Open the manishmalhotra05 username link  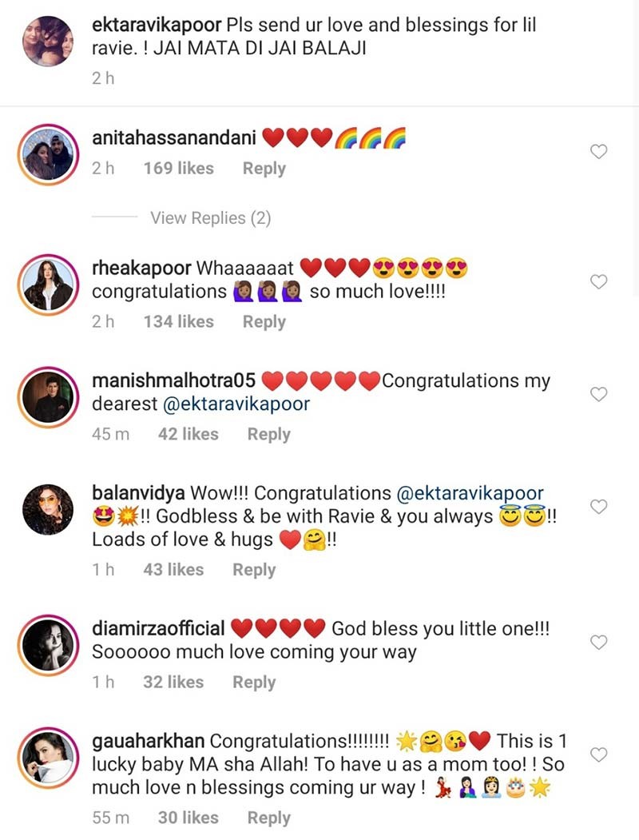coord(173,380)
